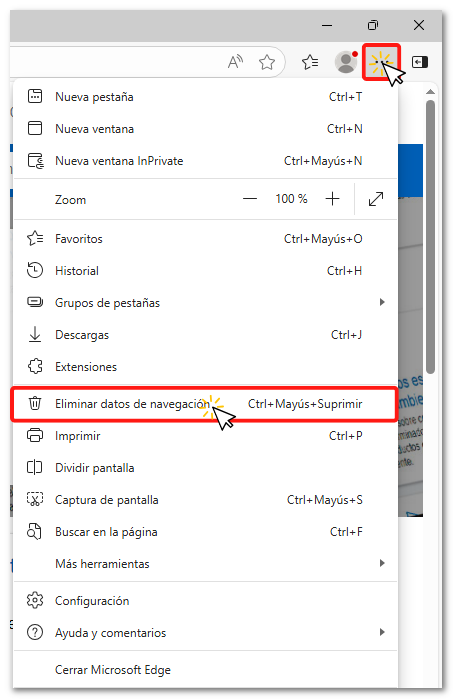Click the Ctrl+F shortcut text
The image size is (453, 699).
[x=346, y=532]
